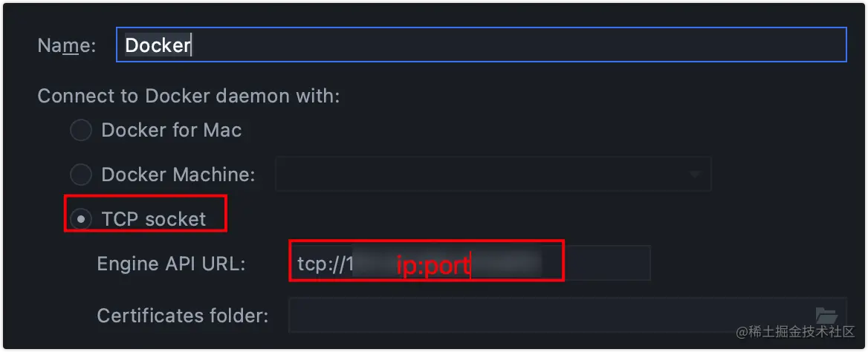Image resolution: width=868 pixels, height=352 pixels.
Task: Click inside the Engine API URL field
Action: point(470,263)
